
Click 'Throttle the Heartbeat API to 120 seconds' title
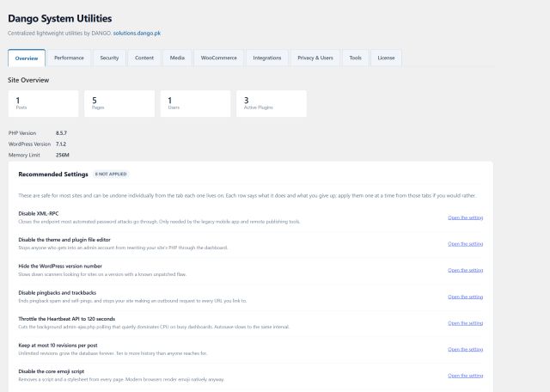[67, 319]
